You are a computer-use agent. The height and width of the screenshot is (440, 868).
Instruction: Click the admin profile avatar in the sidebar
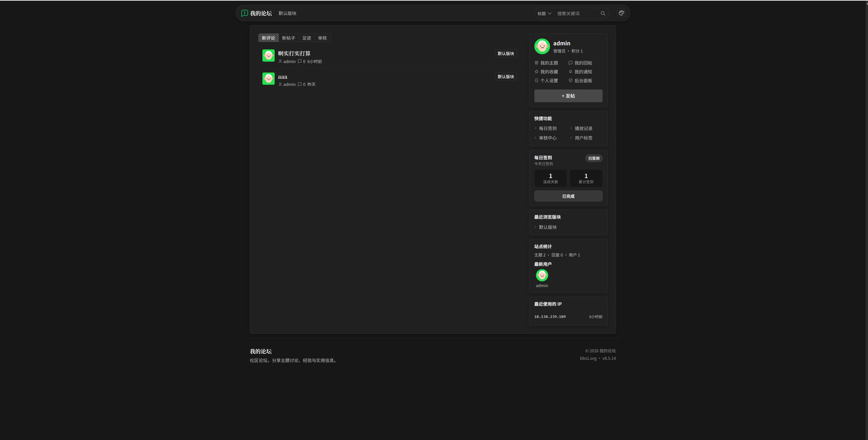(x=542, y=46)
